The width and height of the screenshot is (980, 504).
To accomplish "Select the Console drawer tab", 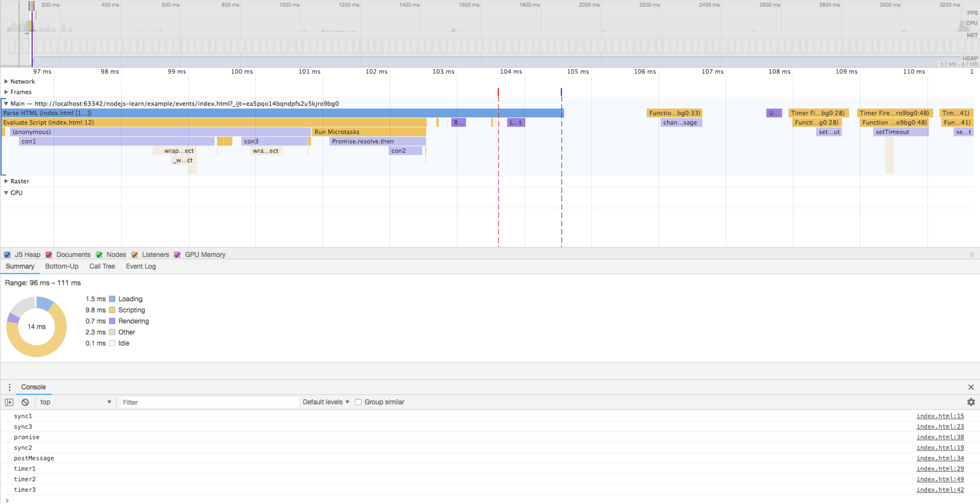I will (x=33, y=387).
